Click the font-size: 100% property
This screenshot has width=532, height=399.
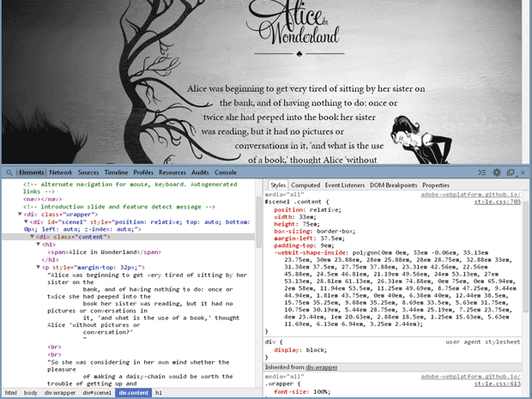coord(302,391)
